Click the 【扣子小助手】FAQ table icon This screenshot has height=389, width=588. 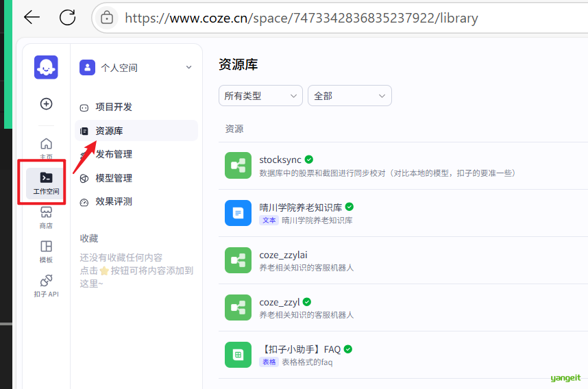coord(238,355)
